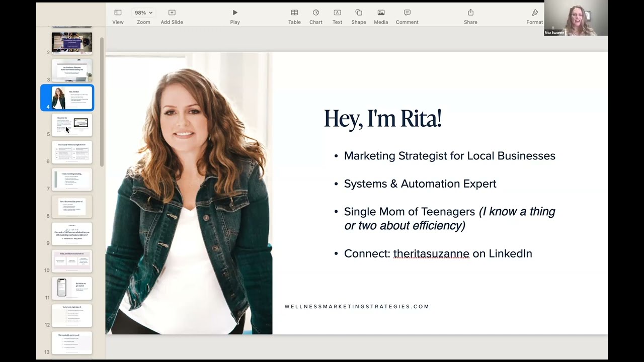Viewport: 644px width, 362px height.
Task: Select slide 8 thumbnail
Action: click(x=72, y=206)
